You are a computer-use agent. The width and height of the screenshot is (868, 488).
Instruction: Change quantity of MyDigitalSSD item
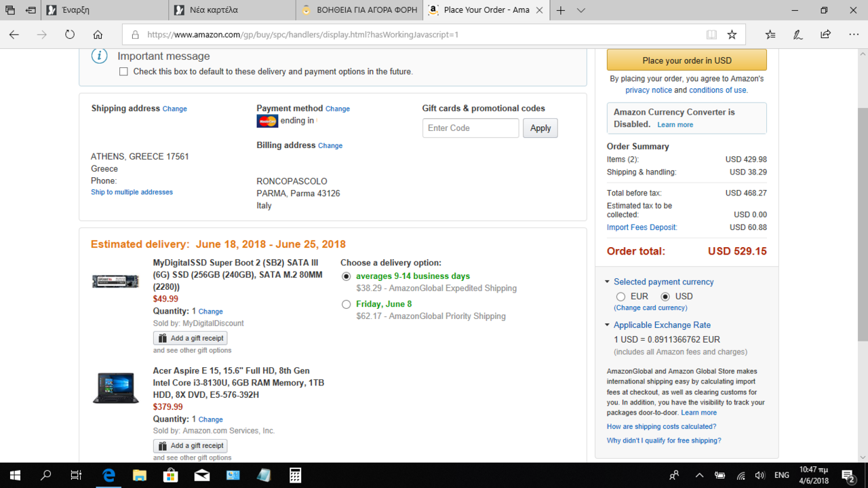click(x=210, y=312)
